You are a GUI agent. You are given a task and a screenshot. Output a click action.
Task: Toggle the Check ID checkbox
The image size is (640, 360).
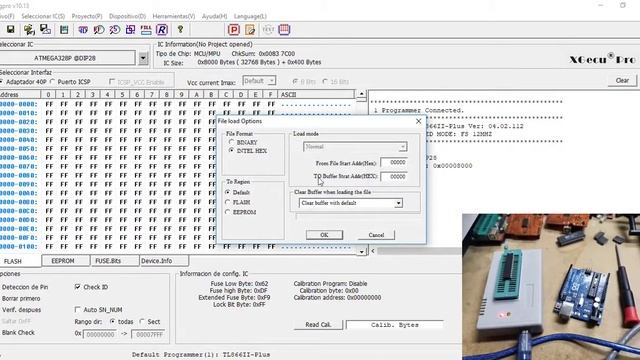point(78,287)
